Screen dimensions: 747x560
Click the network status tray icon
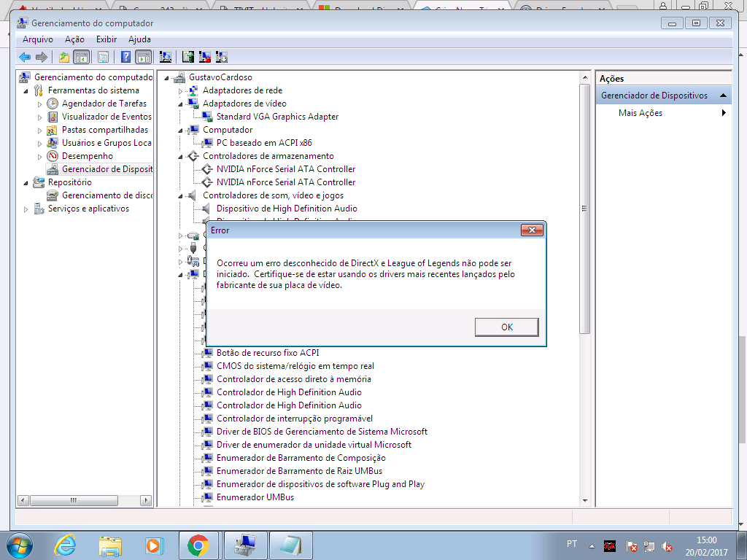(x=649, y=547)
